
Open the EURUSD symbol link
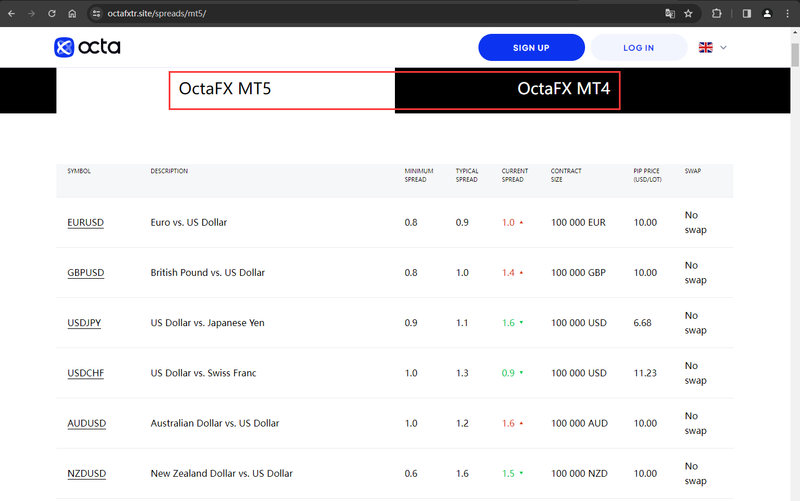point(85,222)
